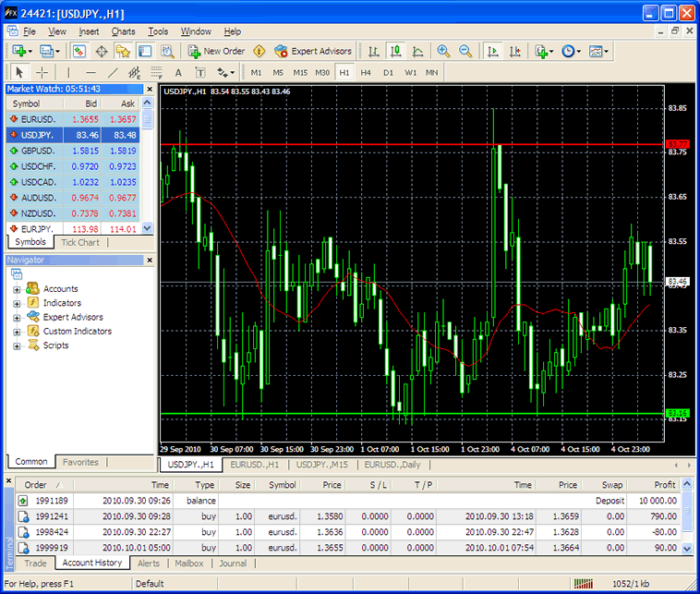Switch to the EURUSD.,H1 chart tab

point(255,465)
